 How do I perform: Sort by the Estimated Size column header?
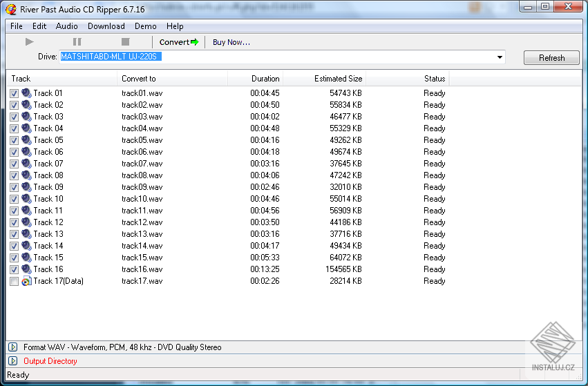pyautogui.click(x=324, y=79)
